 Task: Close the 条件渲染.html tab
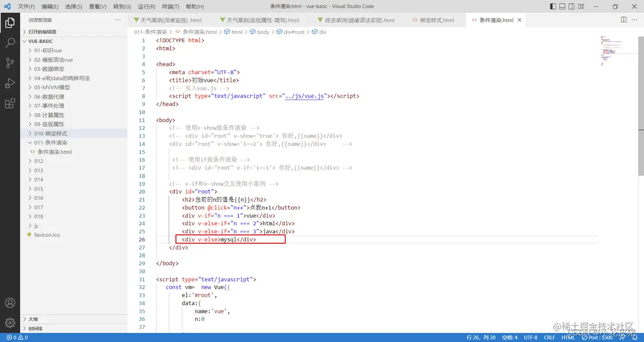tap(520, 20)
